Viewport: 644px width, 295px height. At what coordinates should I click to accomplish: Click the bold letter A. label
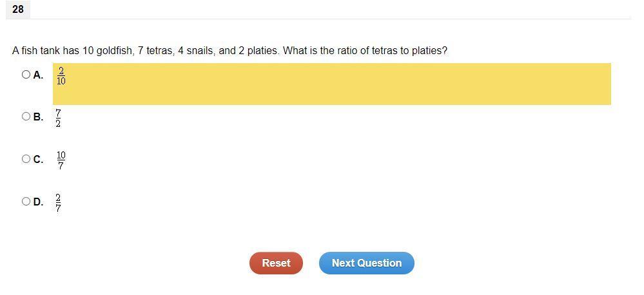click(x=38, y=75)
